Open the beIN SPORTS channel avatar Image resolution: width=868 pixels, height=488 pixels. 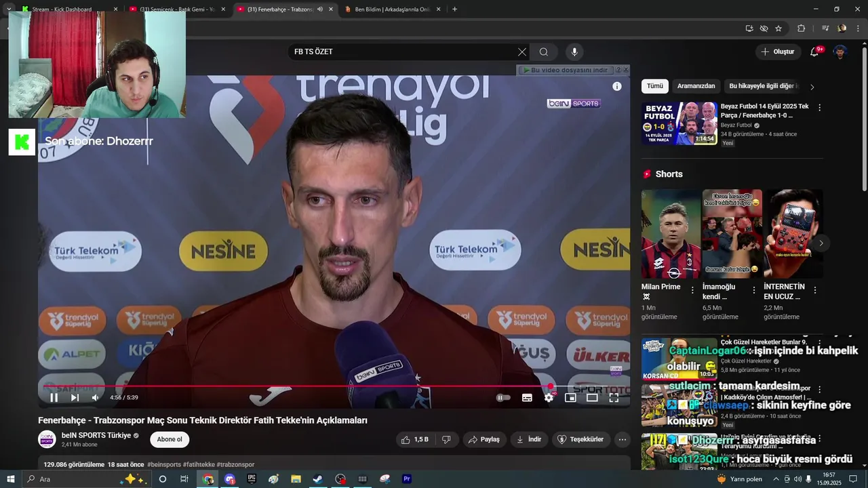click(47, 439)
